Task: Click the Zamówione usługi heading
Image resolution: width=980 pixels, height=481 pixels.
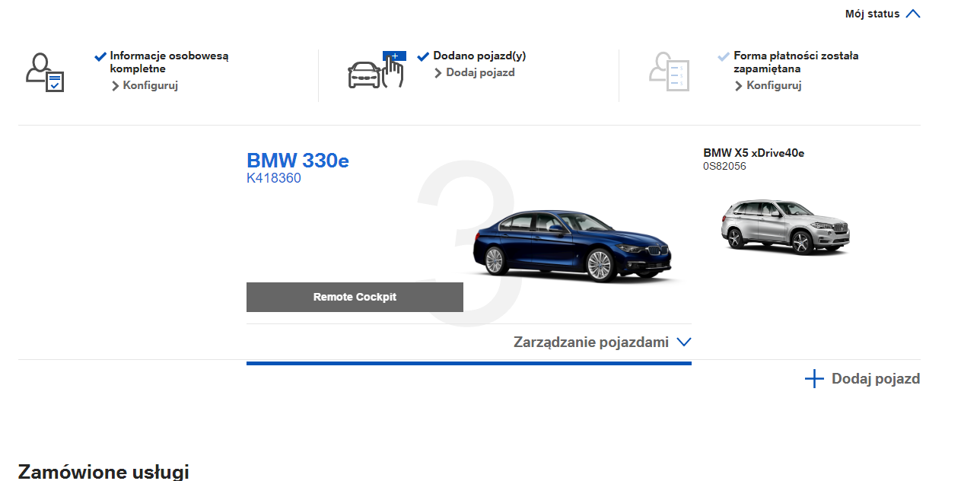Action: point(103,472)
